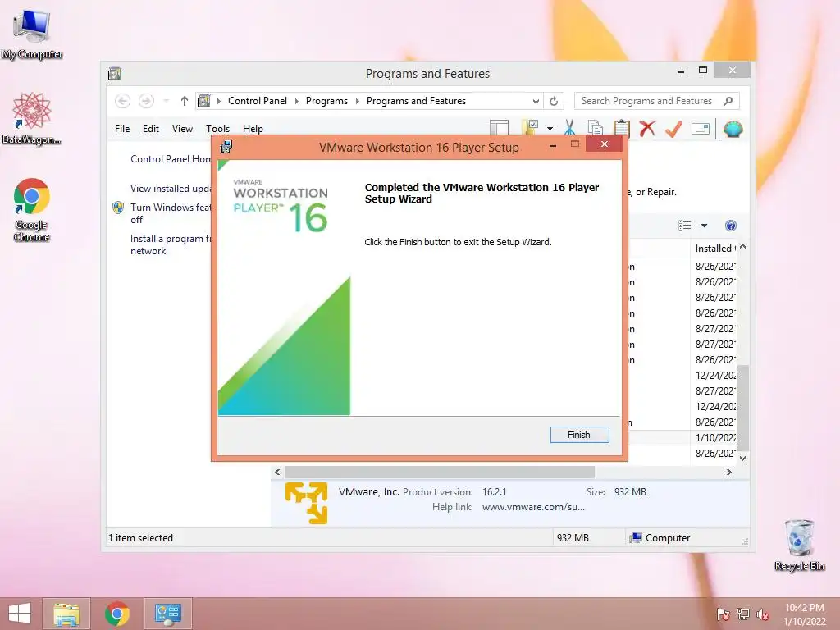Screen dimensions: 840x630
Task: Click Programs in the address breadcrumb
Action: [326, 101]
